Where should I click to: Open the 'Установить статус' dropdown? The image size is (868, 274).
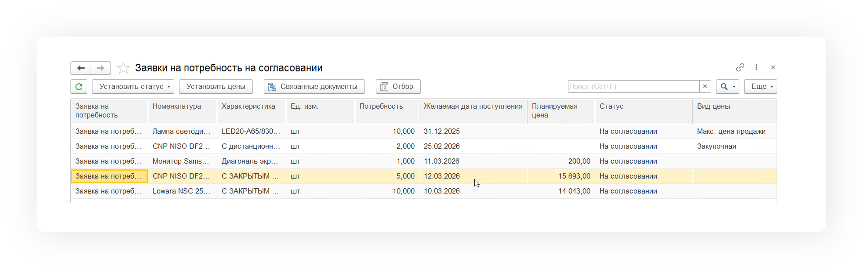pos(133,87)
